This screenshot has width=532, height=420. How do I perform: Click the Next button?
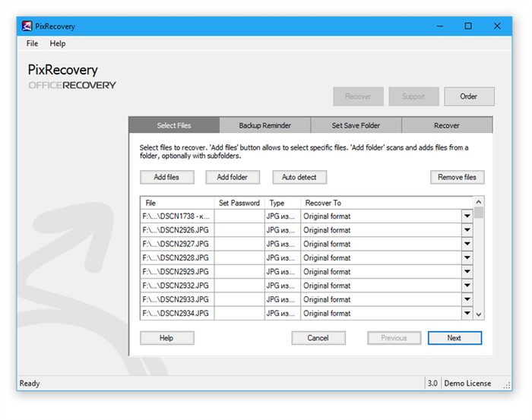coord(454,338)
